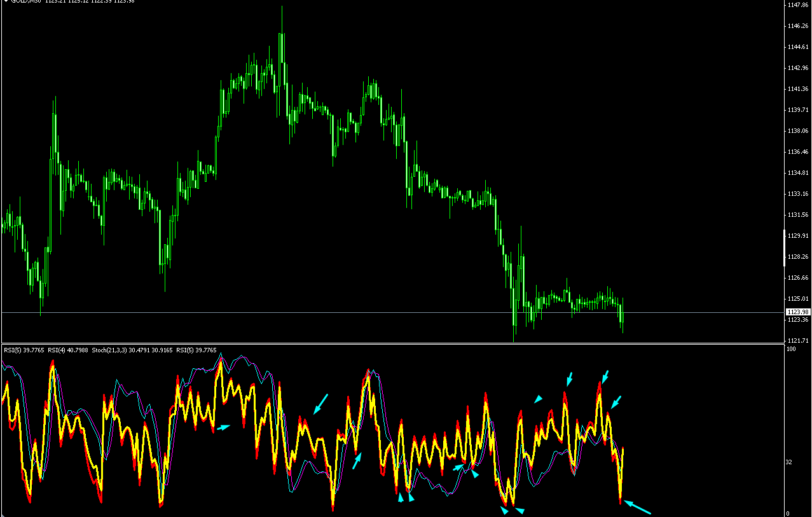Click the 1129.91 price scale value

click(798, 236)
